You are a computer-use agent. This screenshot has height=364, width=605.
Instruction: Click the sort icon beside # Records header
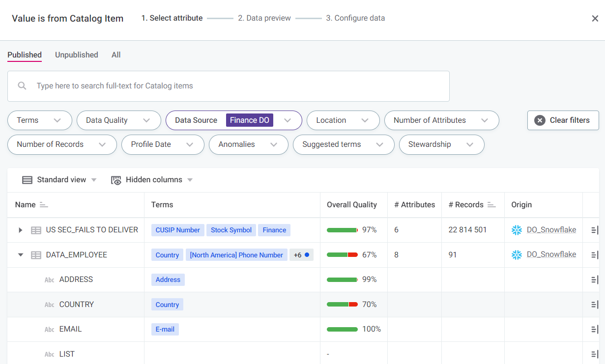(491, 205)
